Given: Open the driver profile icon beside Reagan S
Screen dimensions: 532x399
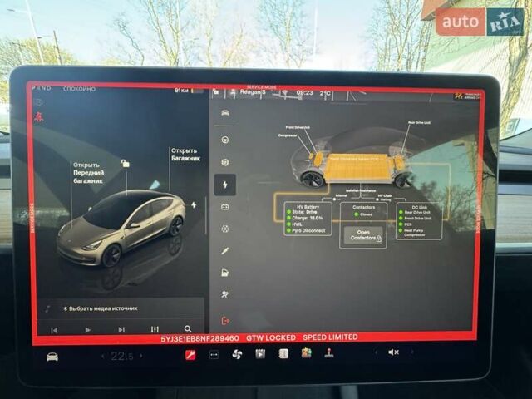Looking at the screenshot, I should click(233, 92).
